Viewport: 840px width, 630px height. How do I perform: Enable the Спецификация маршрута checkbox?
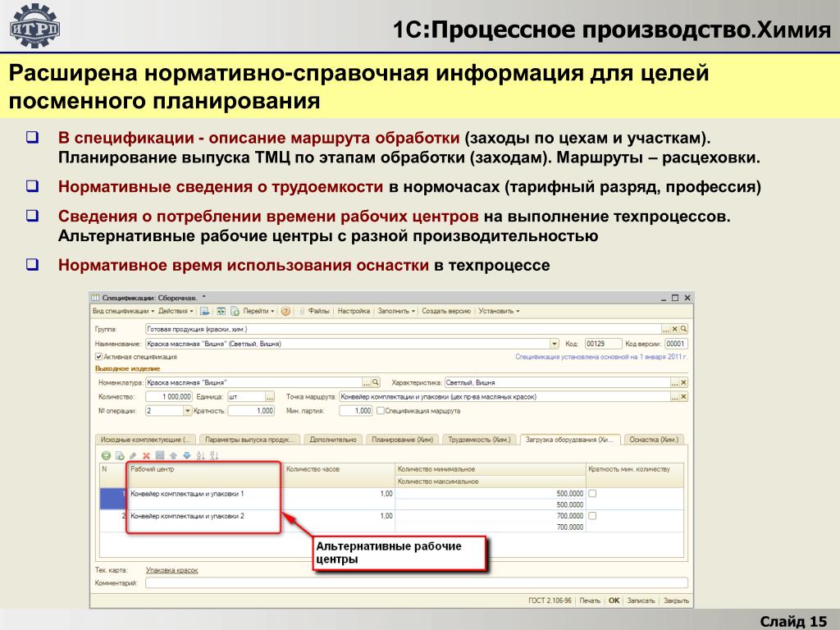coord(381,411)
